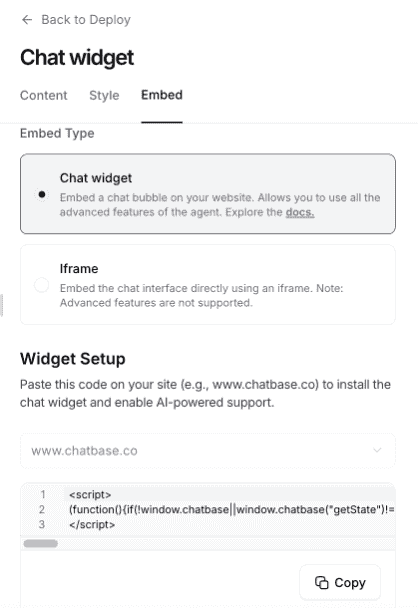Open the www.chatbase.co domain dropdown
This screenshot has width=418, height=608.
pos(208,451)
